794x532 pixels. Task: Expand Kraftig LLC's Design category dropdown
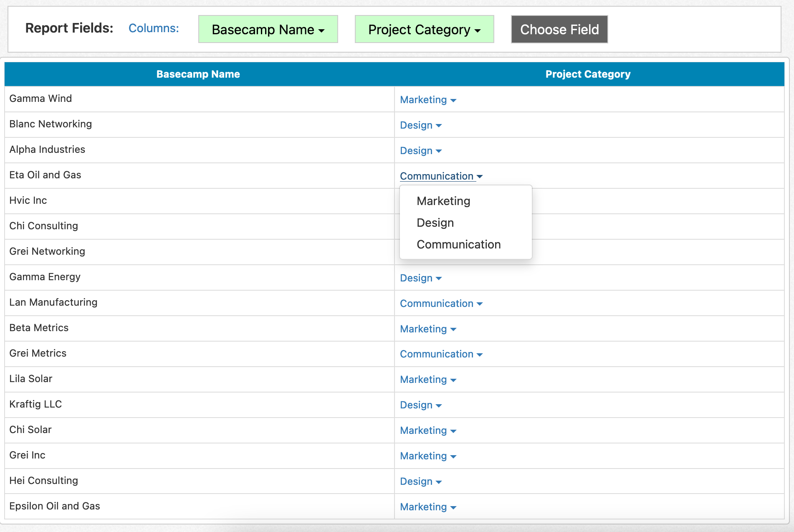420,405
